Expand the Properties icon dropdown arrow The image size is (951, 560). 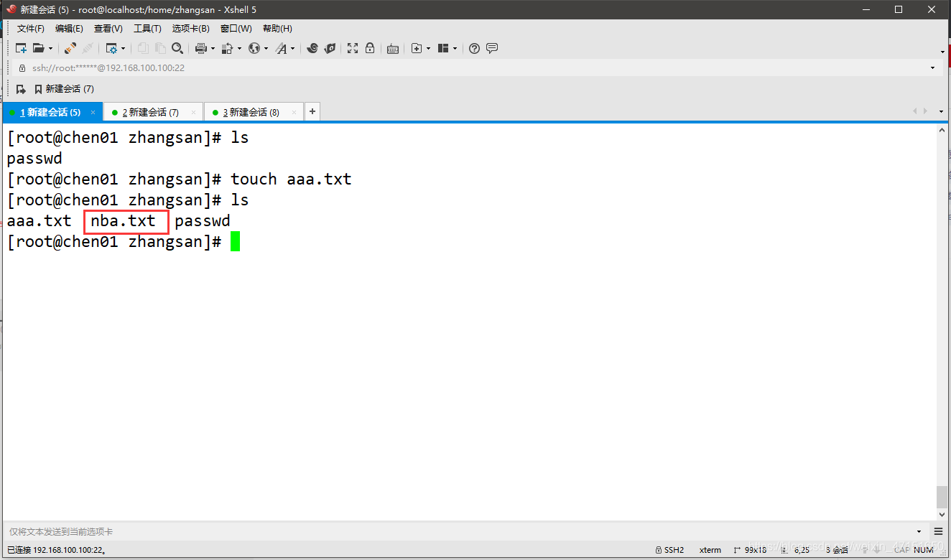[123, 49]
